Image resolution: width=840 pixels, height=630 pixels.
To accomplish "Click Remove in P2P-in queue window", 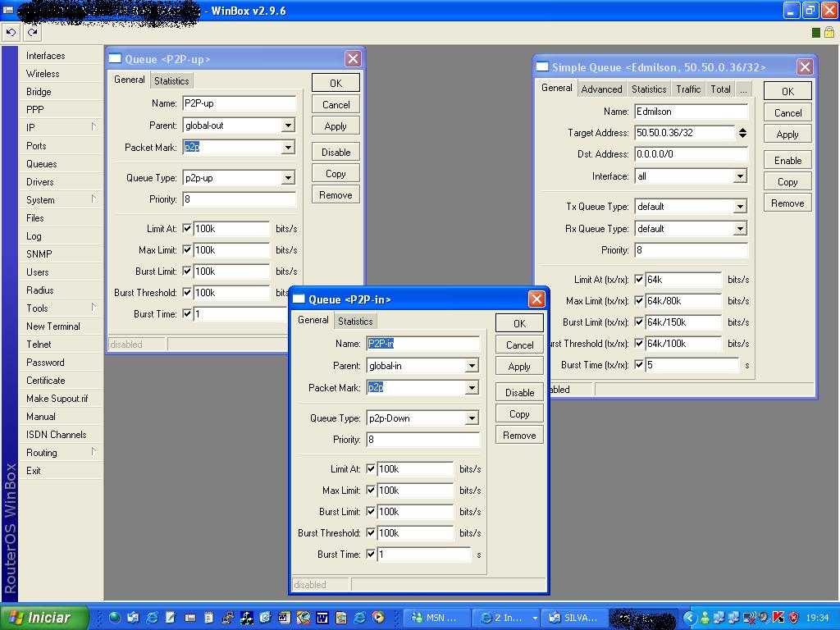I will pyautogui.click(x=519, y=436).
